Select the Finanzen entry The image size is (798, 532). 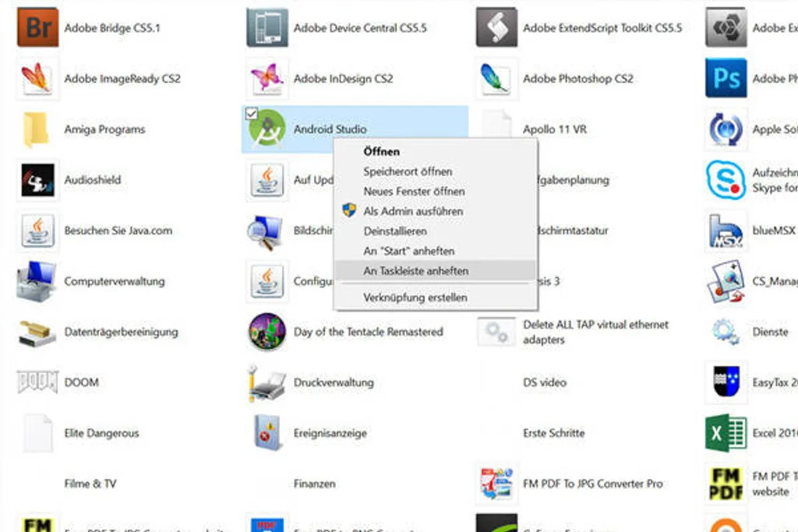[315, 484]
